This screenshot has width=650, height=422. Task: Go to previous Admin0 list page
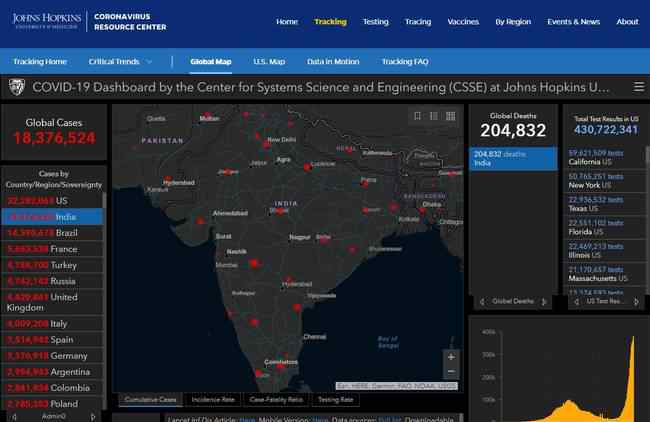click(x=11, y=415)
